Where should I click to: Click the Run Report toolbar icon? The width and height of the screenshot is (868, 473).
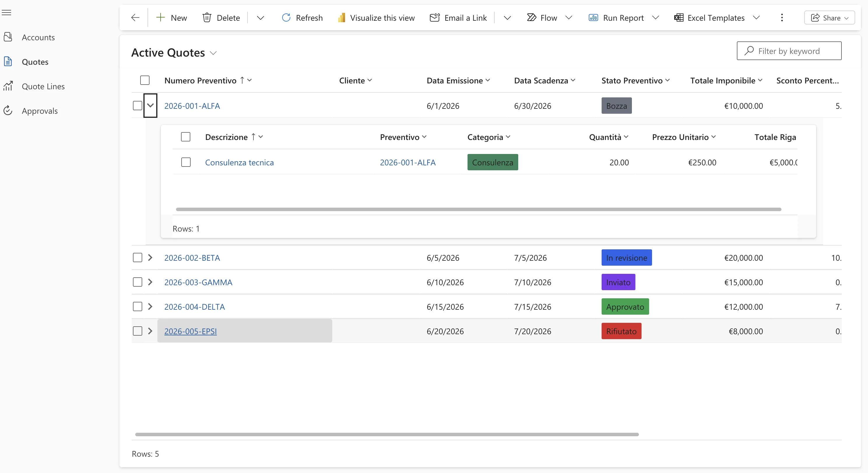click(x=594, y=17)
